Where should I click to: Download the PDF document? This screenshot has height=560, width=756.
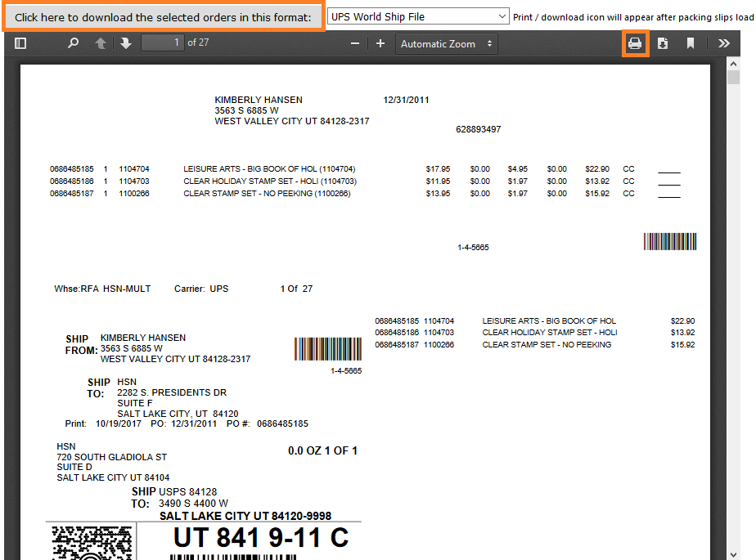pos(663,43)
